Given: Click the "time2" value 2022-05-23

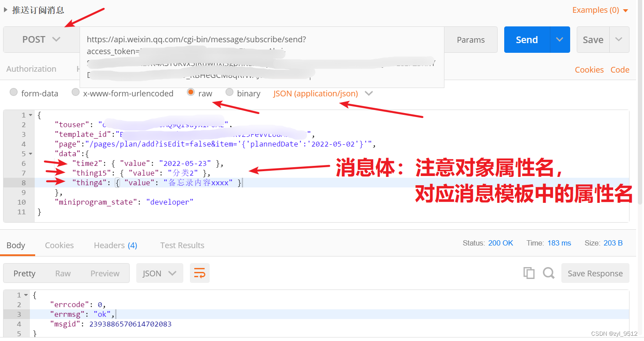Looking at the screenshot, I should point(185,164).
